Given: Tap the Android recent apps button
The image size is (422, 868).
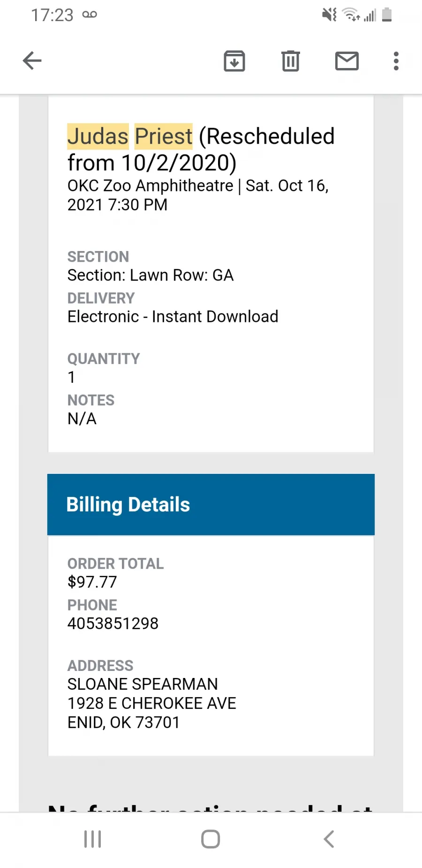Looking at the screenshot, I should pos(93,839).
